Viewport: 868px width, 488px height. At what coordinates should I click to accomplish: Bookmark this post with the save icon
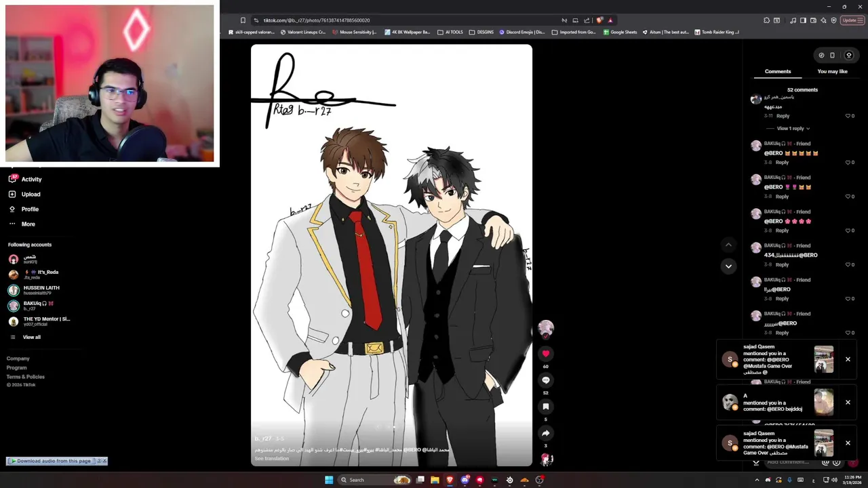point(546,407)
